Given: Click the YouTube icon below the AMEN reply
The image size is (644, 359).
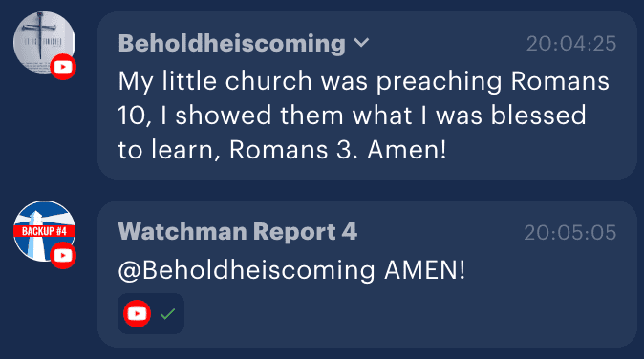Looking at the screenshot, I should point(138,313).
